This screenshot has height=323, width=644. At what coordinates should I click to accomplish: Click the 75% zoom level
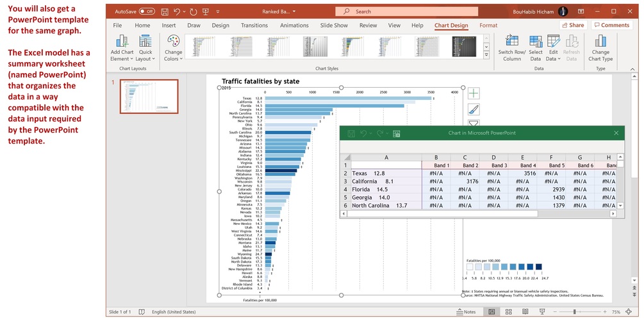tap(616, 312)
